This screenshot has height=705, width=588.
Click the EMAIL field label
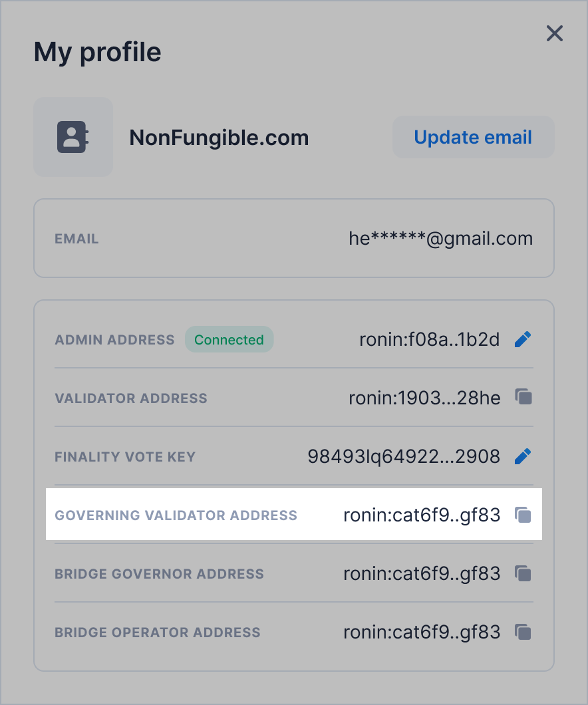pyautogui.click(x=76, y=239)
